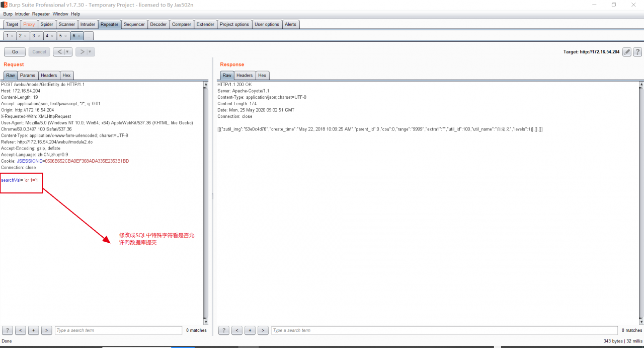Open the User options tab
The height and width of the screenshot is (348, 644).
click(x=267, y=24)
